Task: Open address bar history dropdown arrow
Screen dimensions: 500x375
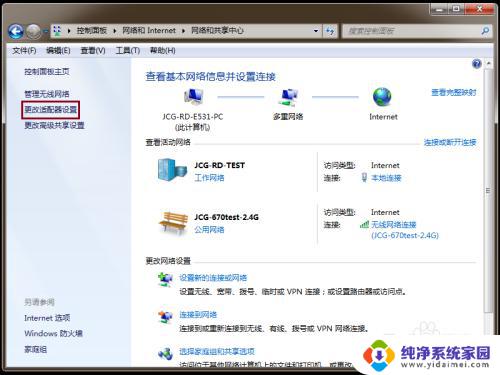Action: [316, 31]
